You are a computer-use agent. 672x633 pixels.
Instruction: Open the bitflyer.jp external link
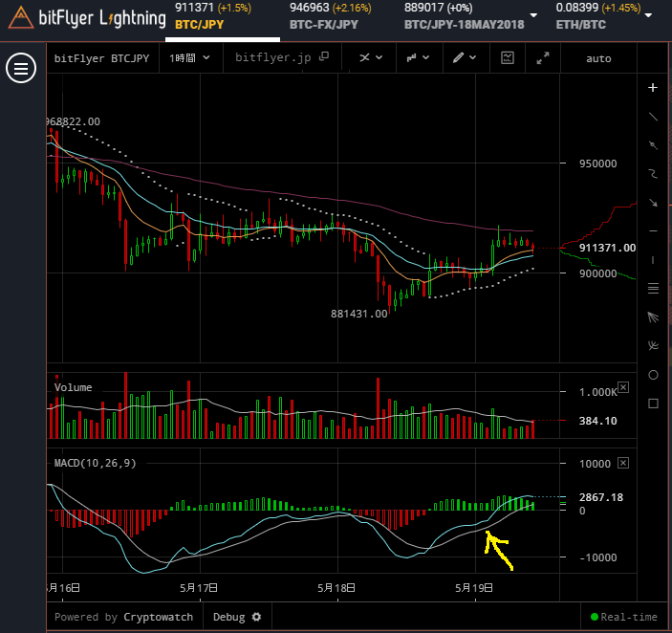[281, 58]
